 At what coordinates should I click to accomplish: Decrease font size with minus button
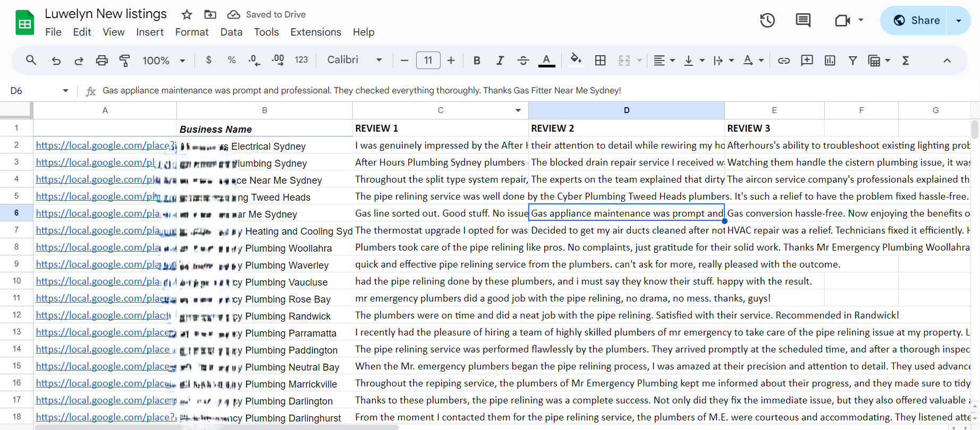[x=404, y=61]
